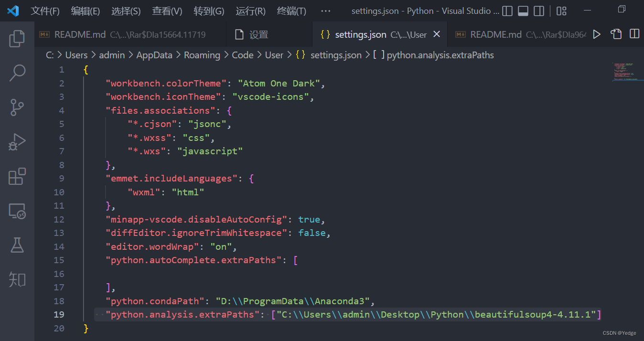The height and width of the screenshot is (341, 644).
Task: Click the "*.wxss" key
Action: pyautogui.click(x=150, y=138)
